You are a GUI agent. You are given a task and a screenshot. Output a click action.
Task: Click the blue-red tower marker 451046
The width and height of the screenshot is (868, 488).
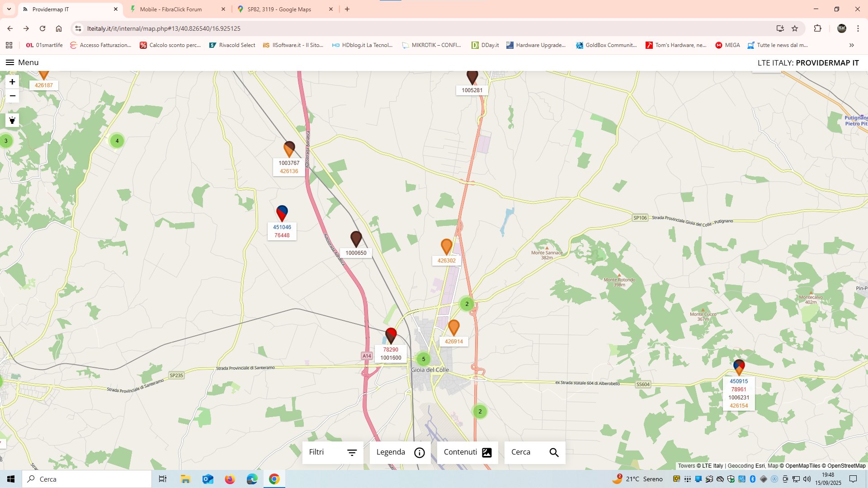point(282,213)
